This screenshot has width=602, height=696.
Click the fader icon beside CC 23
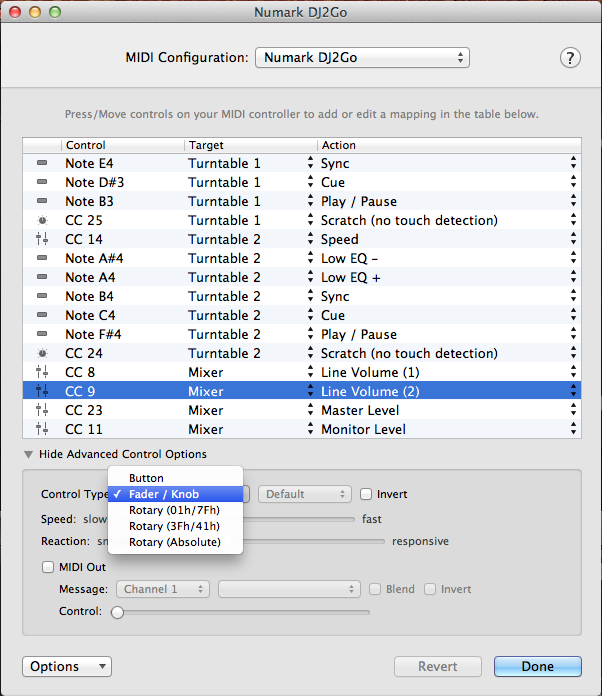click(x=42, y=410)
